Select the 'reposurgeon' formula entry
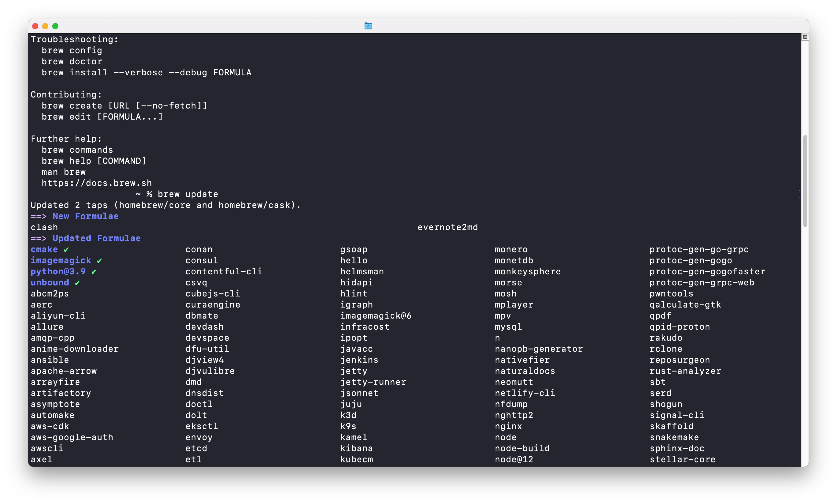The height and width of the screenshot is (504, 837). 680,360
